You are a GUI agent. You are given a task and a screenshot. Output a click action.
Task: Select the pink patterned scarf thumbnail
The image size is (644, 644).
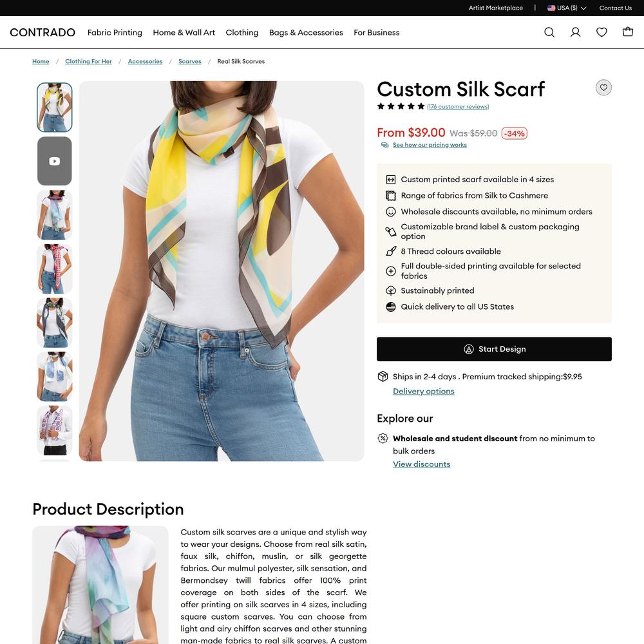[x=55, y=269]
